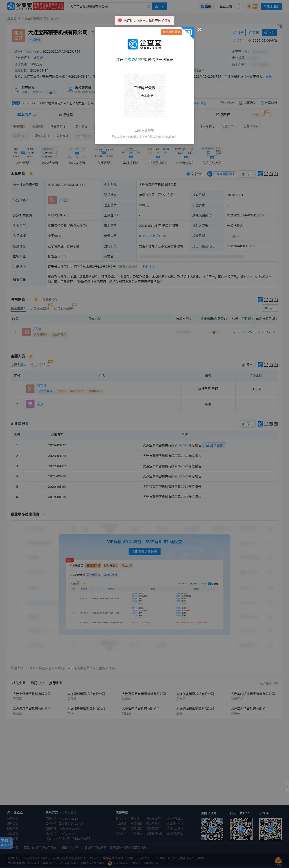Image resolution: width=289 pixels, height=868 pixels.
Task: Export 股东信息 via 导出 button
Action: click(x=270, y=308)
